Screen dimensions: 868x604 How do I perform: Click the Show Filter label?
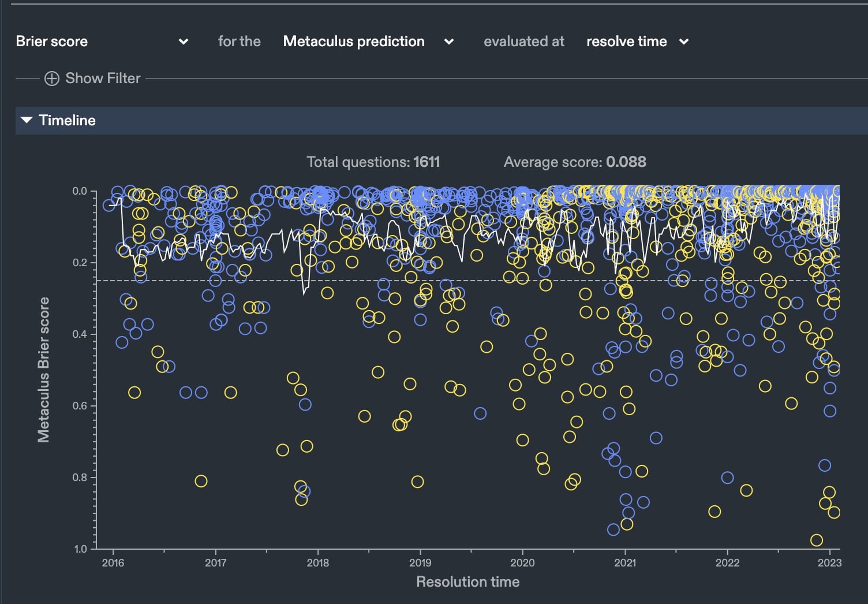coord(102,78)
